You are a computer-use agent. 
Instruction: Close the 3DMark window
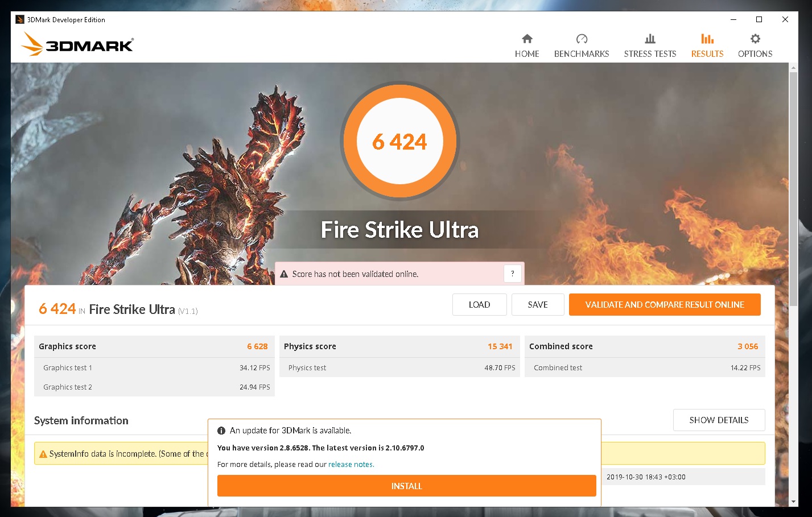(785, 19)
